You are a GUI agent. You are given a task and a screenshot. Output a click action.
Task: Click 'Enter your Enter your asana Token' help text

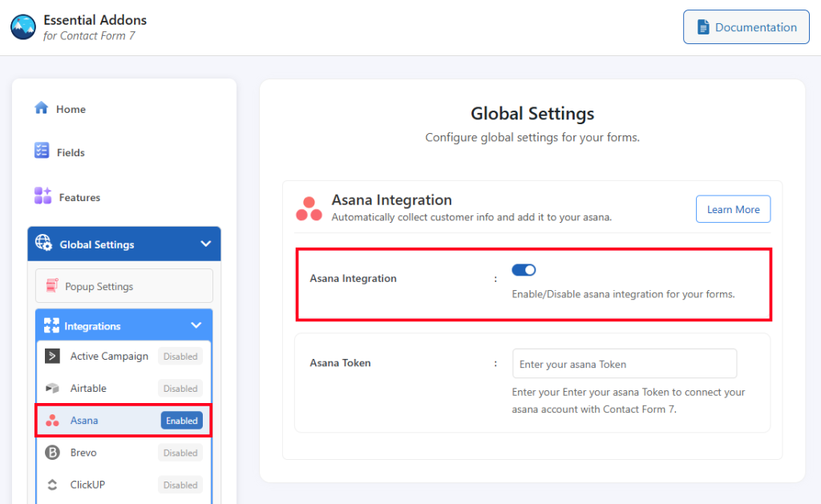tap(629, 401)
